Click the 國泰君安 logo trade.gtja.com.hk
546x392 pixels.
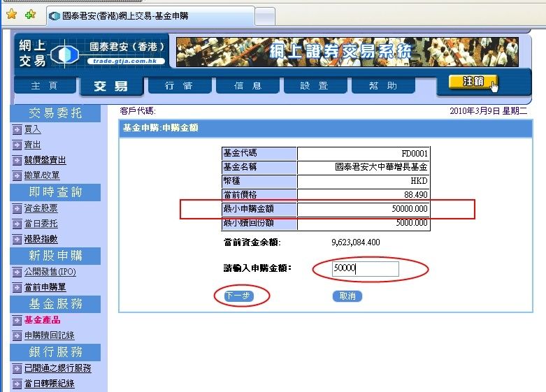[92, 53]
